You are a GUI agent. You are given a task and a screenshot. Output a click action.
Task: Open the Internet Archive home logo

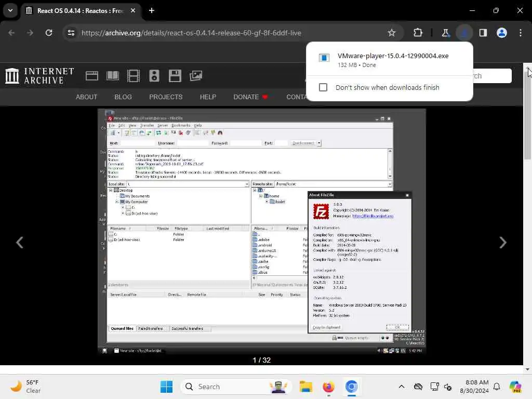click(39, 76)
